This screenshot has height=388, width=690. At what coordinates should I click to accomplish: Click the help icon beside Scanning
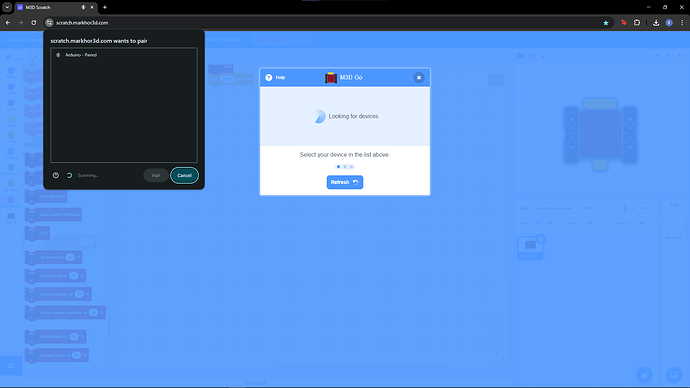[x=56, y=175]
